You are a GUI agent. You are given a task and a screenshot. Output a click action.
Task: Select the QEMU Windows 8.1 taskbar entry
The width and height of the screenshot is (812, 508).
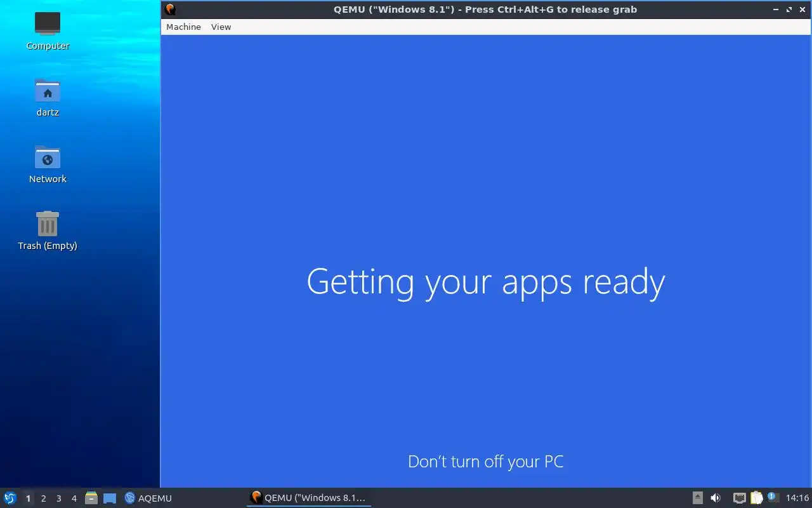pos(308,498)
